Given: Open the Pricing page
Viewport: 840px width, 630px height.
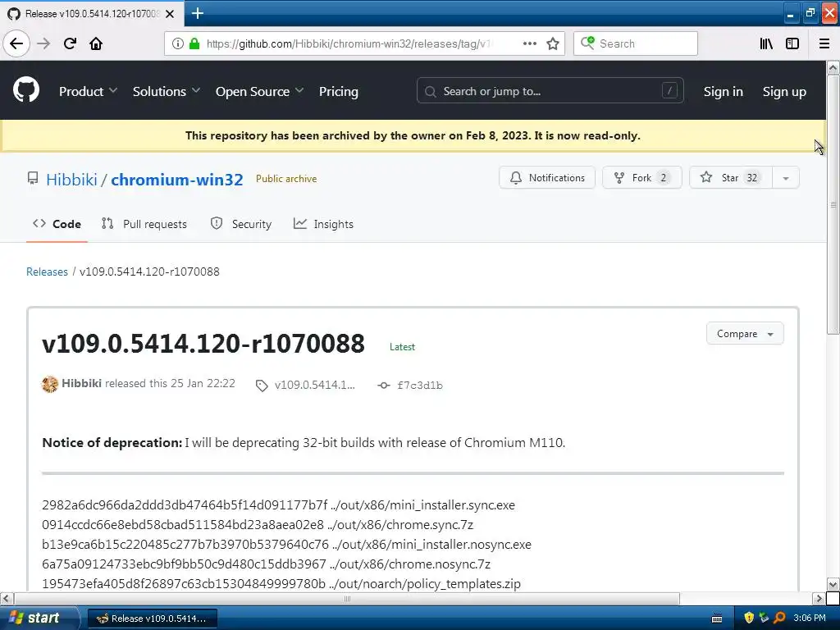Looking at the screenshot, I should pyautogui.click(x=339, y=92).
